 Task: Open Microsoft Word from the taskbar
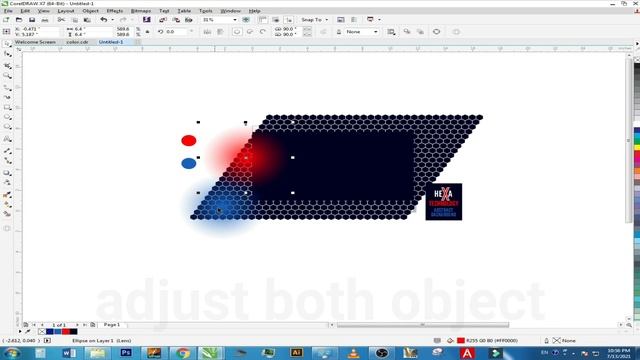[x=69, y=353]
